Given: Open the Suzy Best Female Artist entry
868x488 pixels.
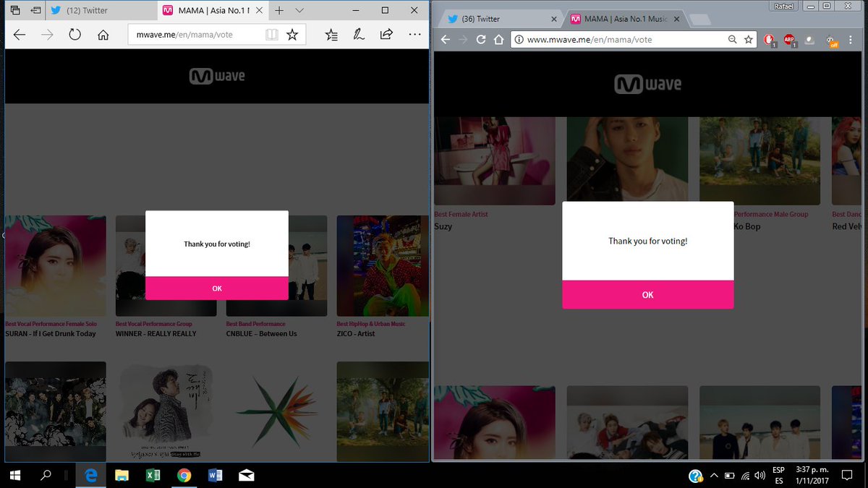Looking at the screenshot, I should 443,226.
